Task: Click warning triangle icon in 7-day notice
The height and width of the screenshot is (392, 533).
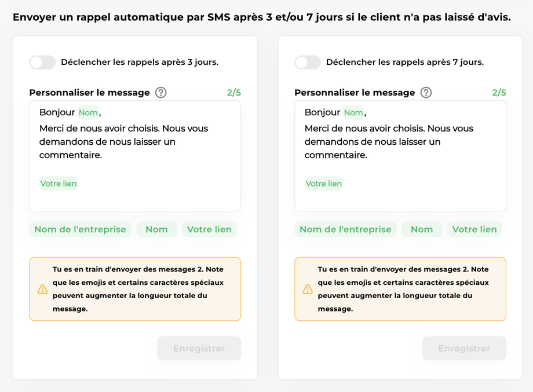Action: point(308,289)
